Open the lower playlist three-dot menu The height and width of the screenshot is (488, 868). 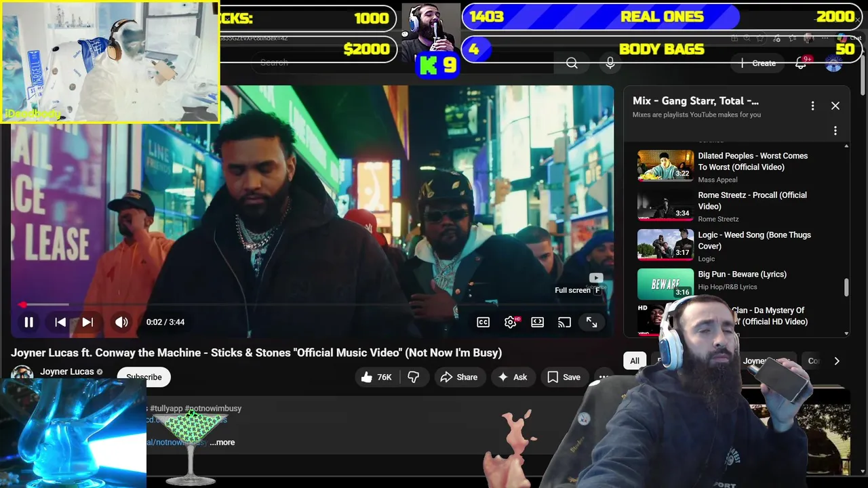click(835, 130)
